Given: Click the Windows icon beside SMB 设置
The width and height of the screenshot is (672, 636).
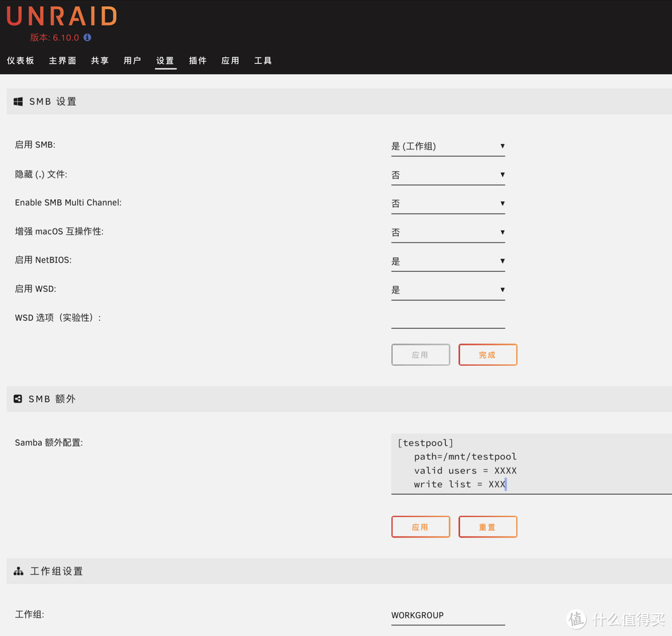Looking at the screenshot, I should (17, 101).
